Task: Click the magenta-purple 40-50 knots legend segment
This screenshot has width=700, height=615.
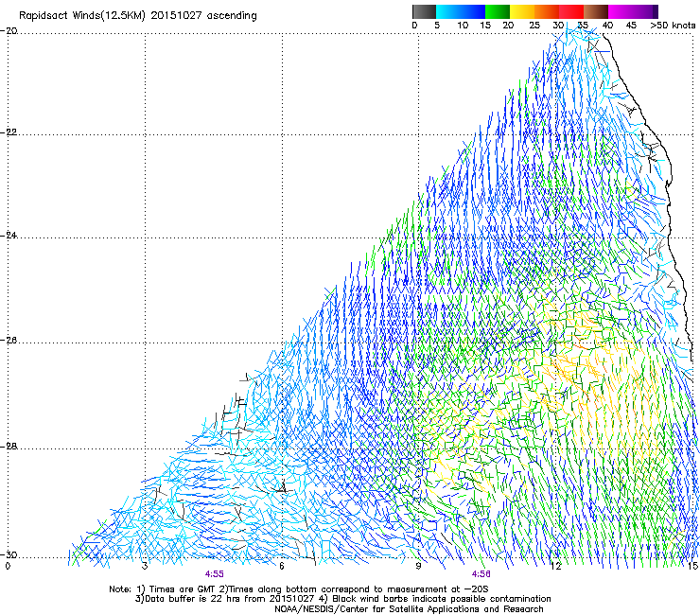Action: 633,11
